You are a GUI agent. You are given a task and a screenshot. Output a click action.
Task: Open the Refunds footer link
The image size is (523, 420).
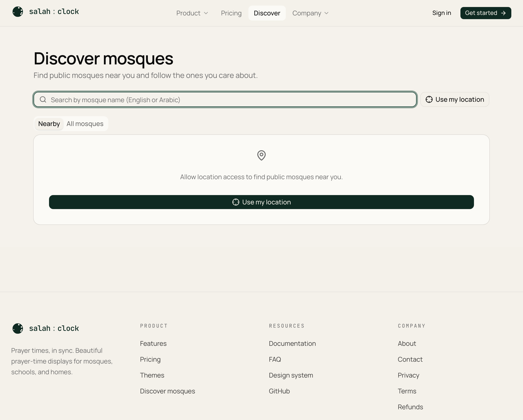410,407
